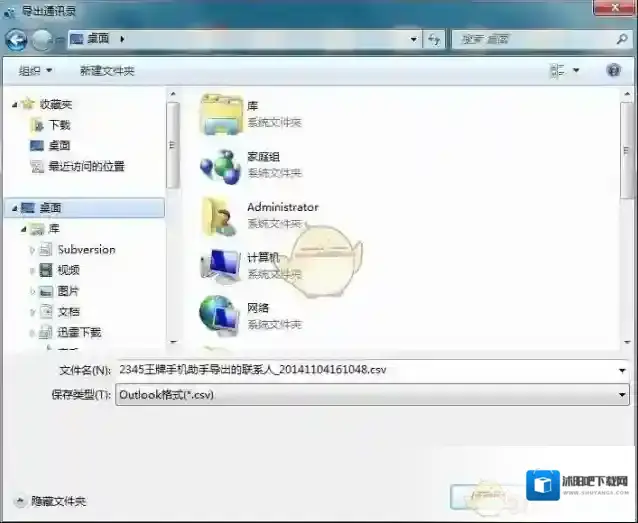This screenshot has height=523, width=638.
Task: Click the refresh icon beside address bar
Action: [434, 39]
